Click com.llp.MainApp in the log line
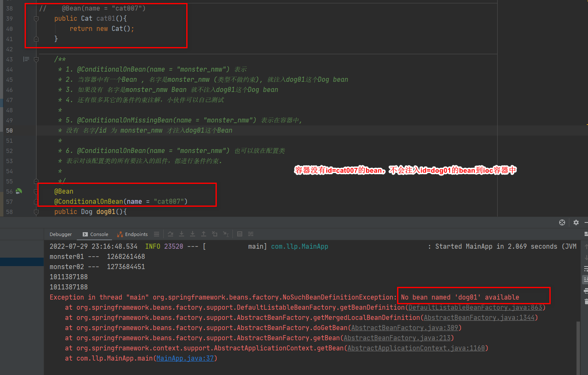Image resolution: width=588 pixels, height=375 pixels. pyautogui.click(x=300, y=247)
